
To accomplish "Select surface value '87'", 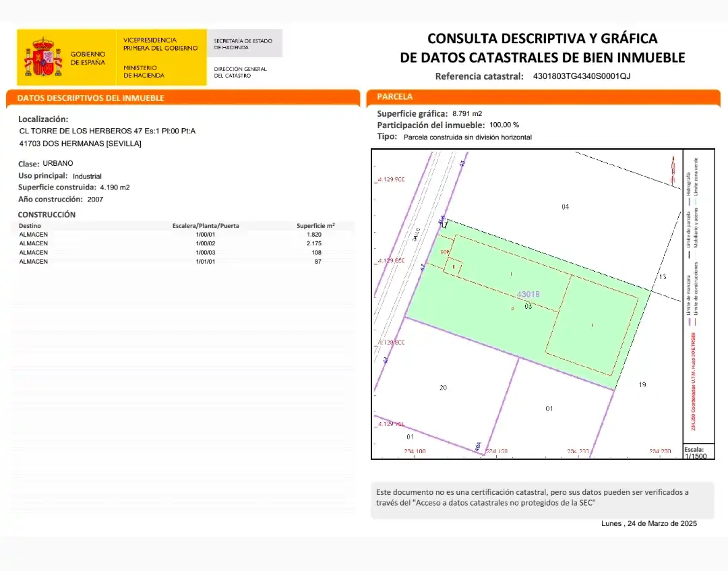I will point(318,262).
